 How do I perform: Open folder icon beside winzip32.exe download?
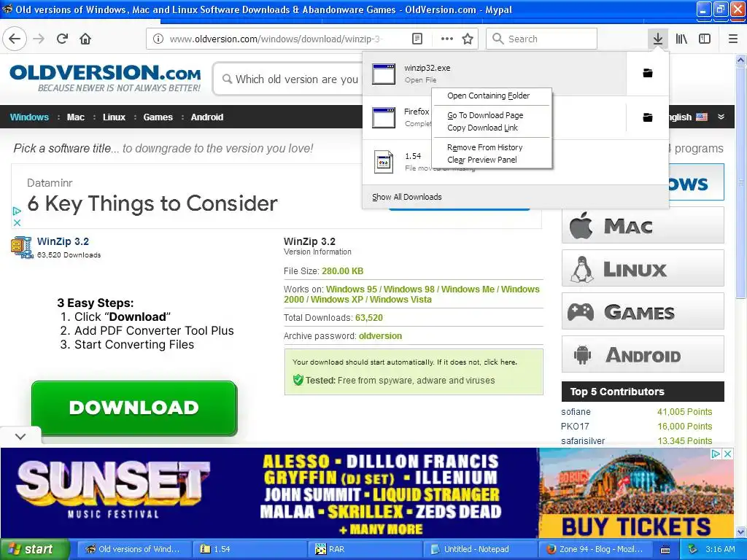point(648,73)
